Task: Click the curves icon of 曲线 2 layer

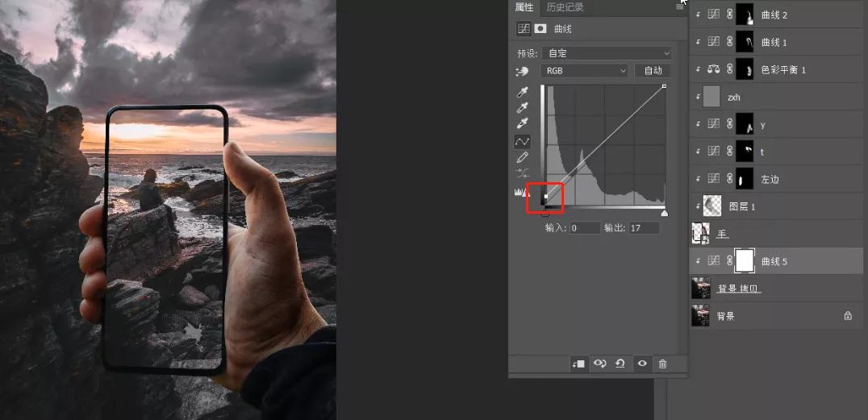Action: 714,15
